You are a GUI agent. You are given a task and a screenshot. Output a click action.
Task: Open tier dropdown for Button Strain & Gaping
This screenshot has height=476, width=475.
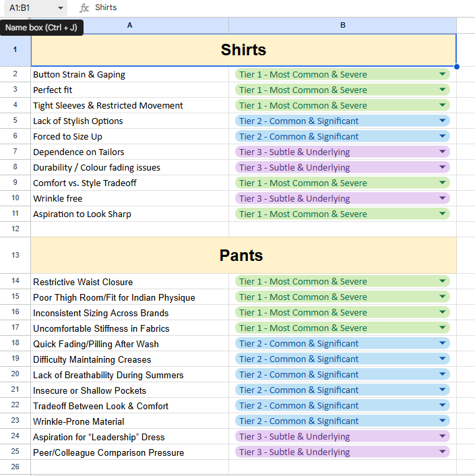pyautogui.click(x=443, y=74)
